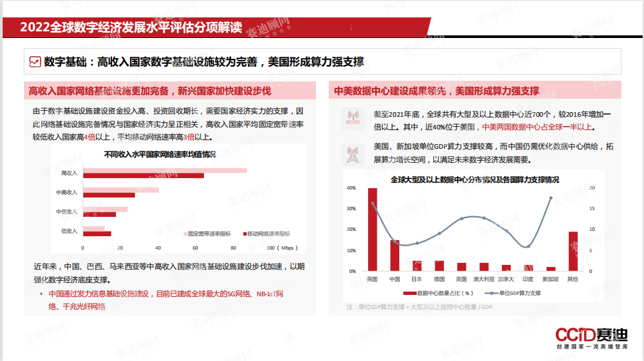Click the tower icon next to 美国、新加坡 paragraph
Screen dimensions: 644x361
tap(353, 155)
